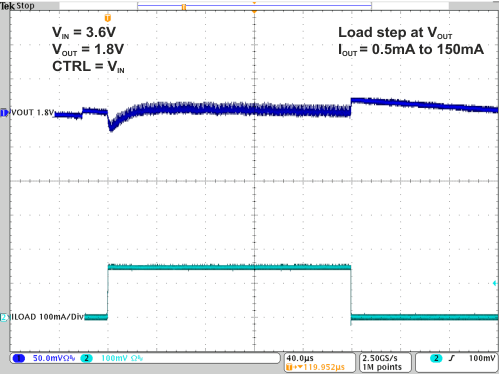Click the Load step at VOUT annotation
499x374 pixels.
coord(395,33)
